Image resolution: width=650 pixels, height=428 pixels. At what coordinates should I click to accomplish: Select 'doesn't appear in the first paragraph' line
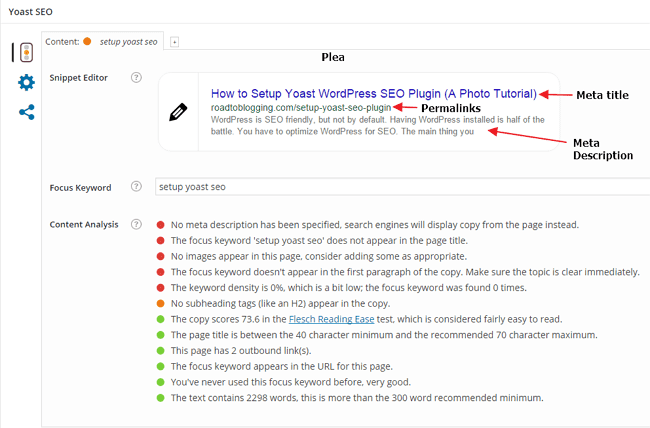[x=405, y=272]
